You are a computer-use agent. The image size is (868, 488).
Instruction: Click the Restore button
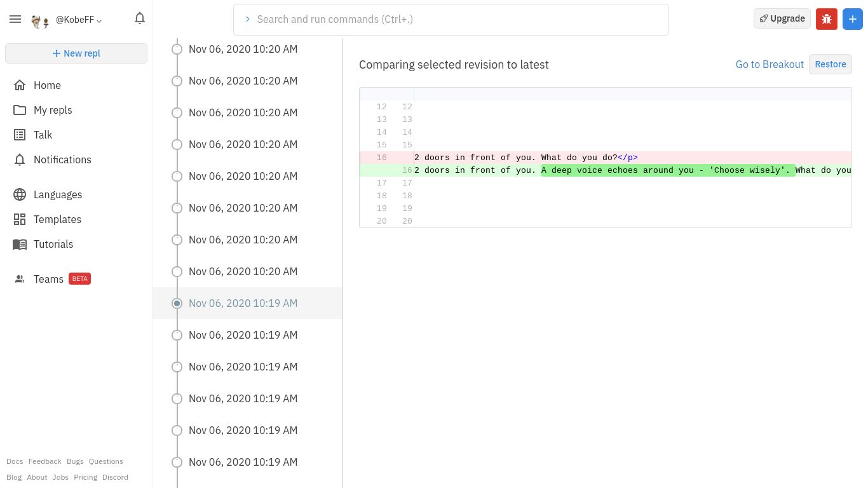pyautogui.click(x=831, y=64)
